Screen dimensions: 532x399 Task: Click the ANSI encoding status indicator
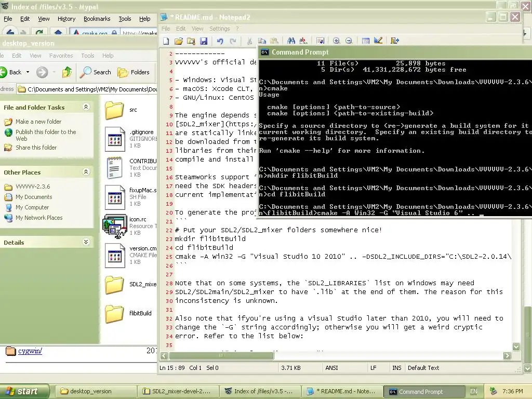pyautogui.click(x=331, y=368)
